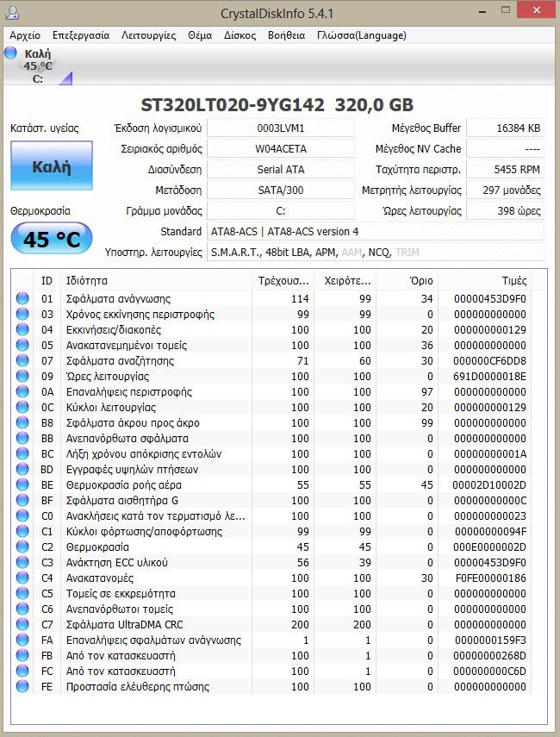The width and height of the screenshot is (560, 737).
Task: Close the CrystalDiskInfo window
Action: pyautogui.click(x=537, y=9)
